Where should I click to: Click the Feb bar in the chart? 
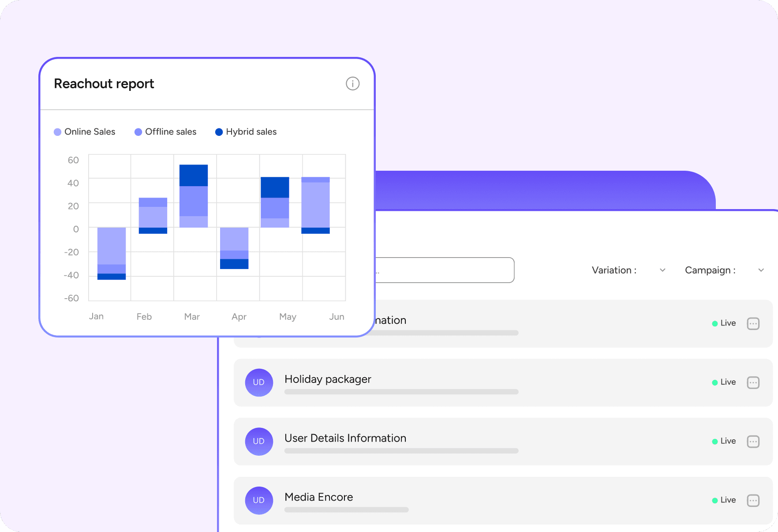pos(153,215)
